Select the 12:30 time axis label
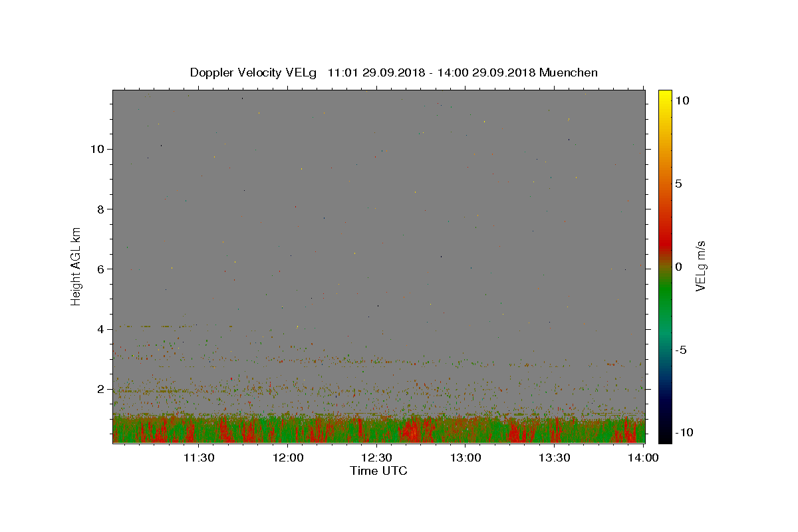The height and width of the screenshot is (532, 798). tap(377, 458)
